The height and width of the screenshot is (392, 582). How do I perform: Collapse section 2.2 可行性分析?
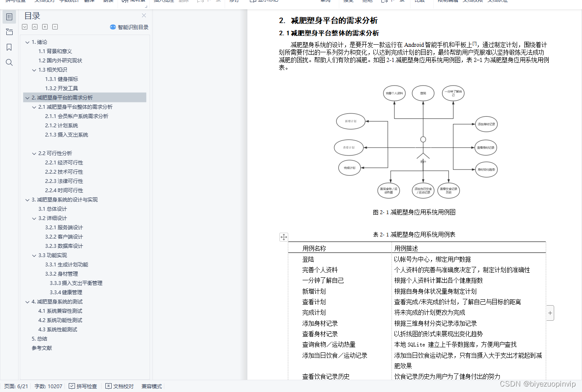tap(34, 153)
